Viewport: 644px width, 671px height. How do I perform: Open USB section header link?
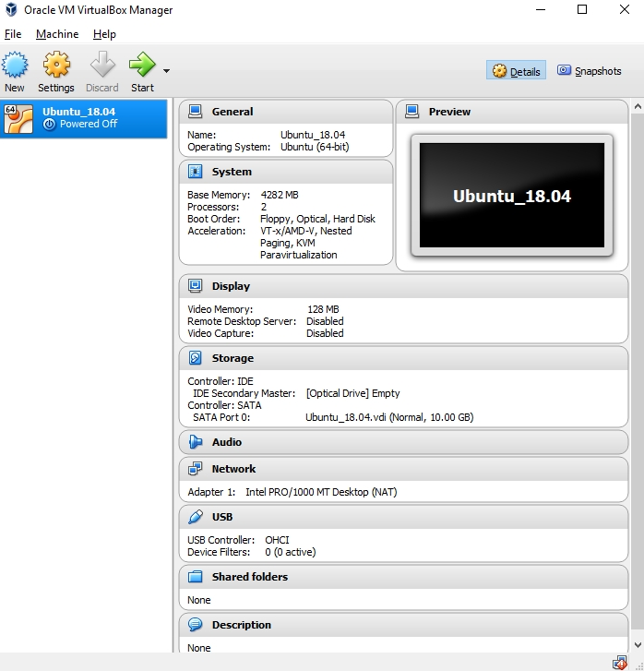(222, 517)
